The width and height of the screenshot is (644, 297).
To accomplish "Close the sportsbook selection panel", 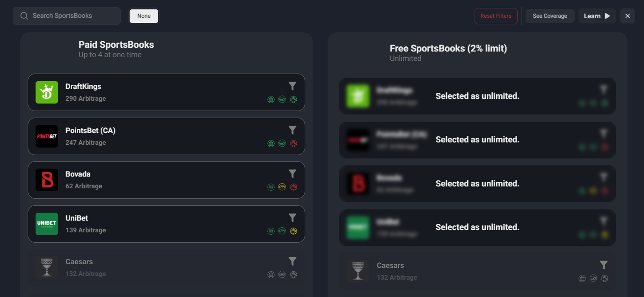I will coord(628,16).
